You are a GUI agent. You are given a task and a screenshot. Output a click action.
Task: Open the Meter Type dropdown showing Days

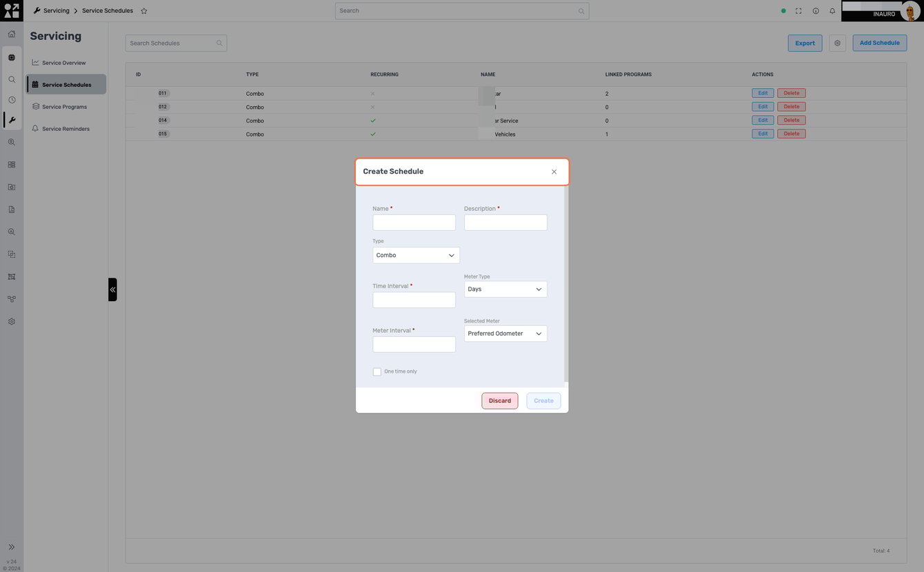505,289
